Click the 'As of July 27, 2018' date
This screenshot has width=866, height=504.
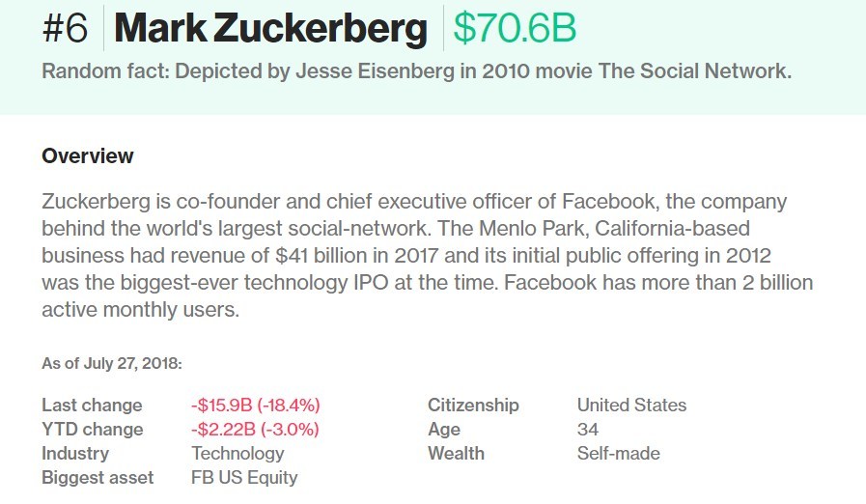112,364
